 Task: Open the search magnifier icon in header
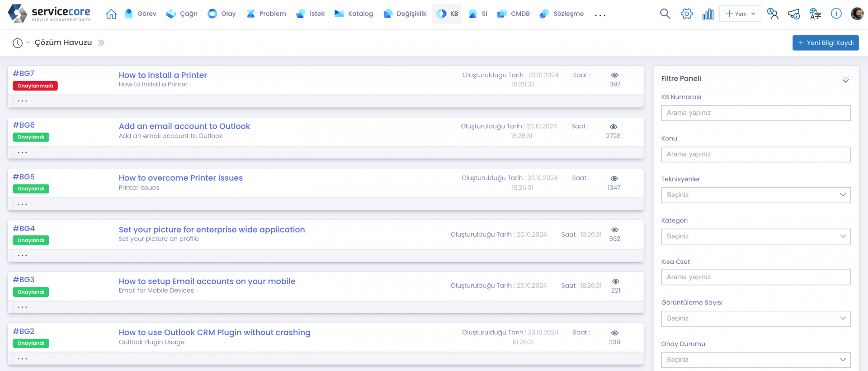pyautogui.click(x=665, y=14)
